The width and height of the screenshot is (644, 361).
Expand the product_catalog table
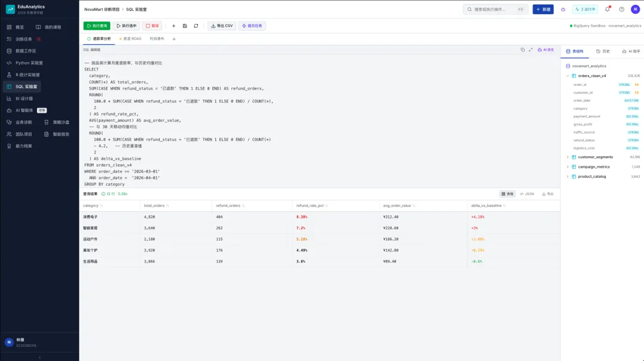click(568, 177)
